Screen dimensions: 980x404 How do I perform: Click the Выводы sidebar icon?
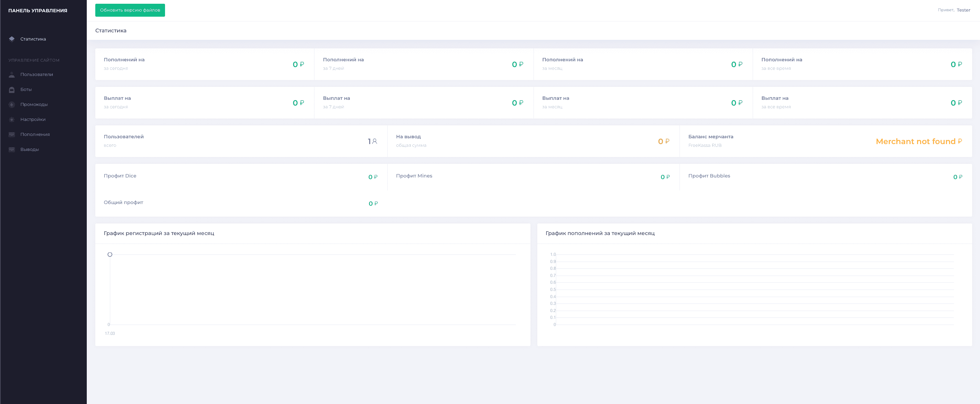12,150
